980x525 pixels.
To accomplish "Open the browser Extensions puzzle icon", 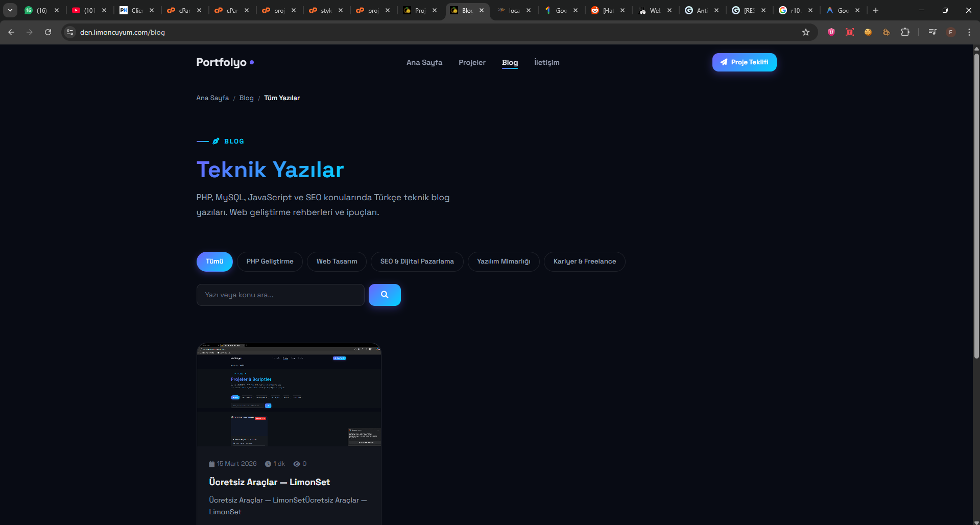I will tap(905, 32).
